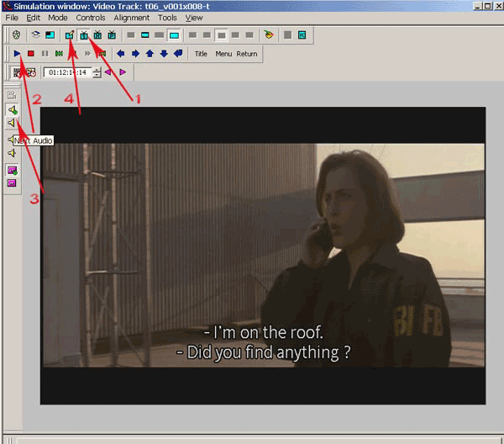Click into the 01:12:14:14 timecode field
The height and width of the screenshot is (444, 504).
click(67, 72)
